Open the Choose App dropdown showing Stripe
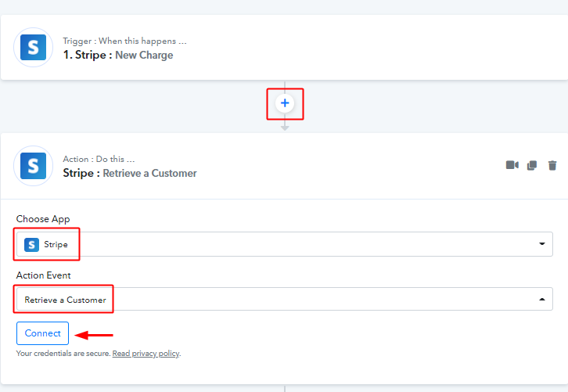The width and height of the screenshot is (568, 392). [284, 244]
